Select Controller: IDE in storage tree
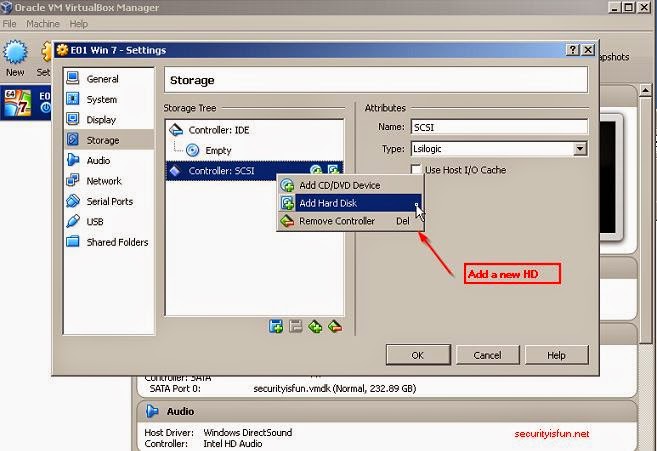This screenshot has height=451, width=657. coord(254,130)
